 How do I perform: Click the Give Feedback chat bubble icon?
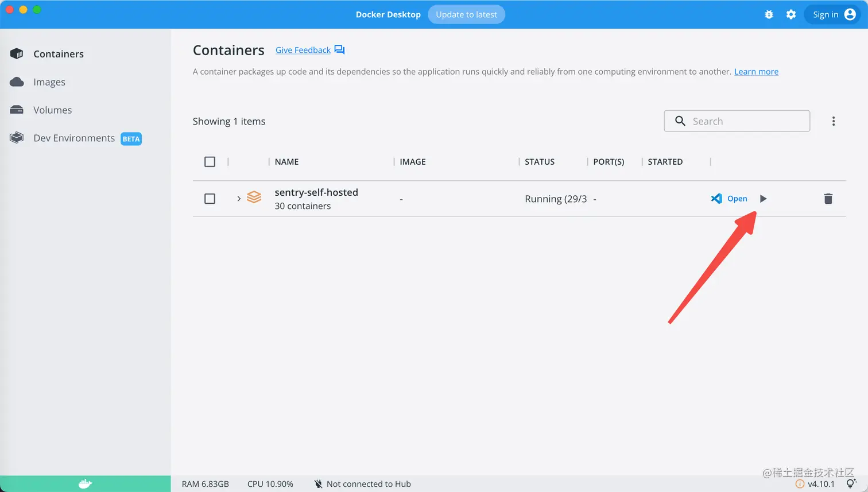click(339, 50)
